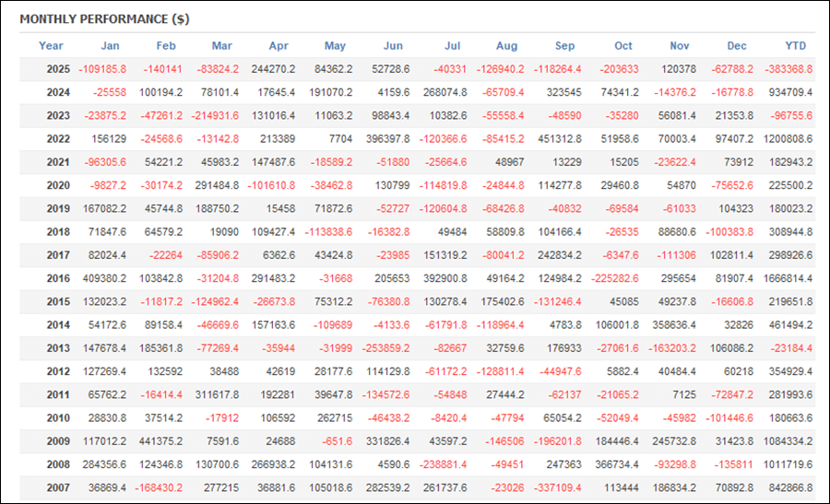This screenshot has width=830, height=504.
Task: Select the Sep column header
Action: (x=564, y=46)
